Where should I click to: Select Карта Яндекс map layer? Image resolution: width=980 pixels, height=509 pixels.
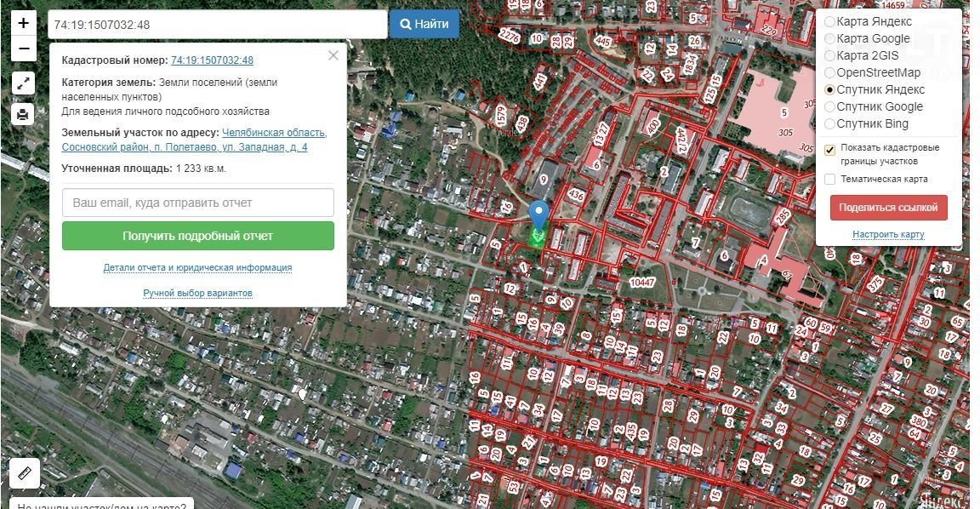coord(829,21)
